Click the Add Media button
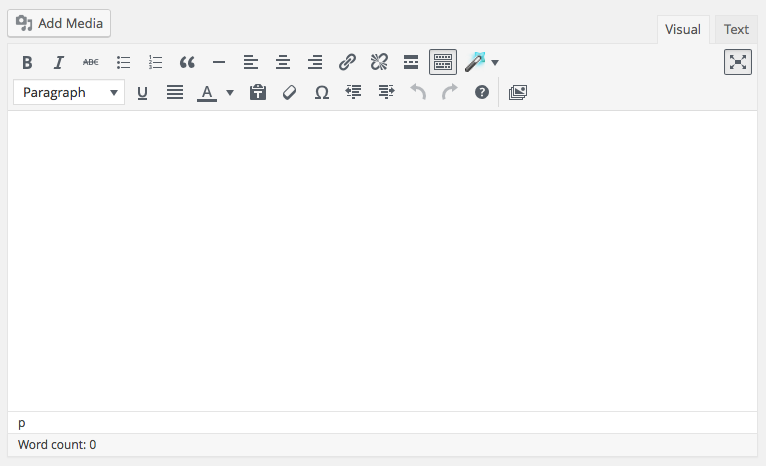Screen dimensions: 766x466 click(59, 23)
